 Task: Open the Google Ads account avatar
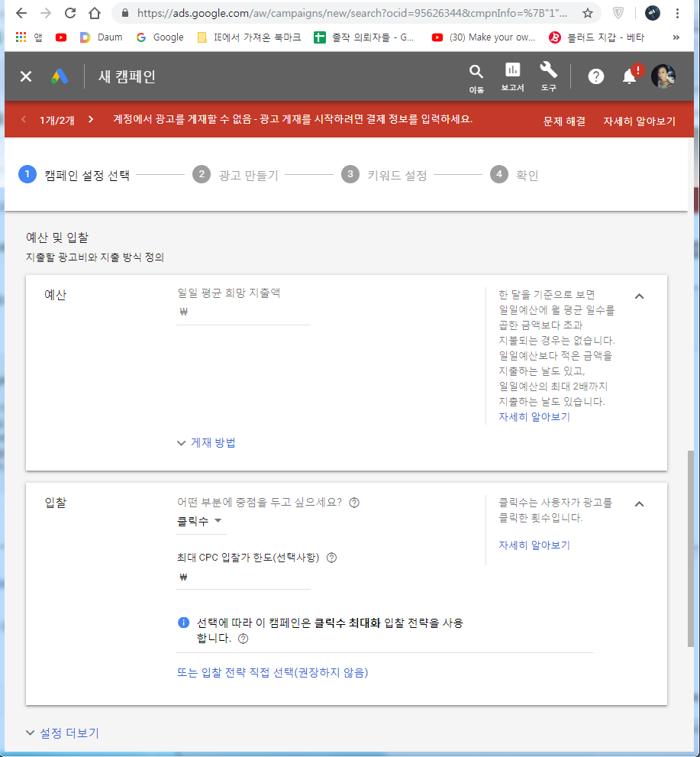pyautogui.click(x=663, y=76)
